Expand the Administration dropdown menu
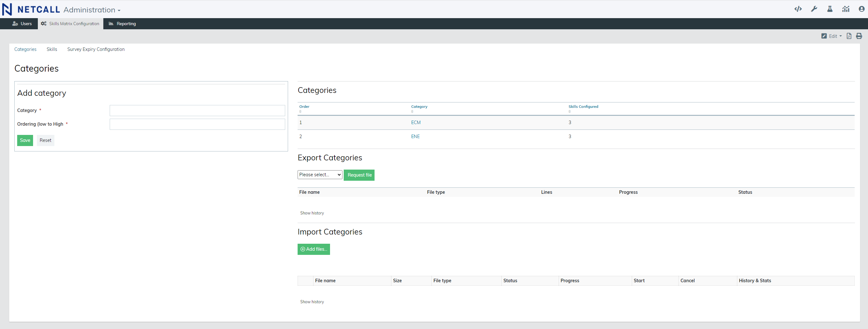 pos(92,10)
